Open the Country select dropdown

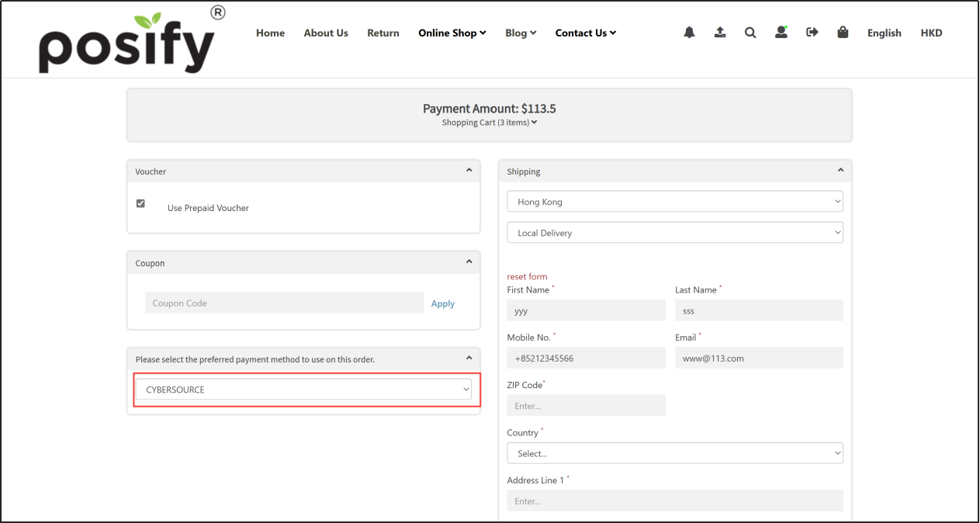(x=674, y=453)
